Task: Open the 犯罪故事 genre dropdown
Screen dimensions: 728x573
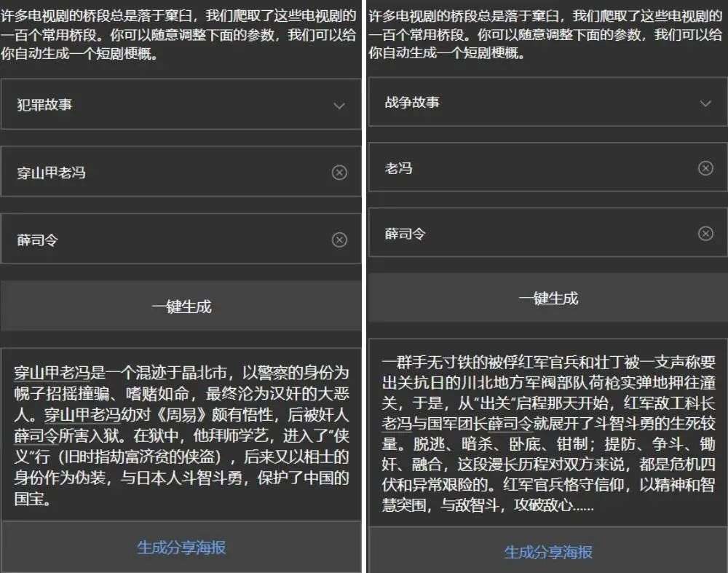Action: pos(181,104)
